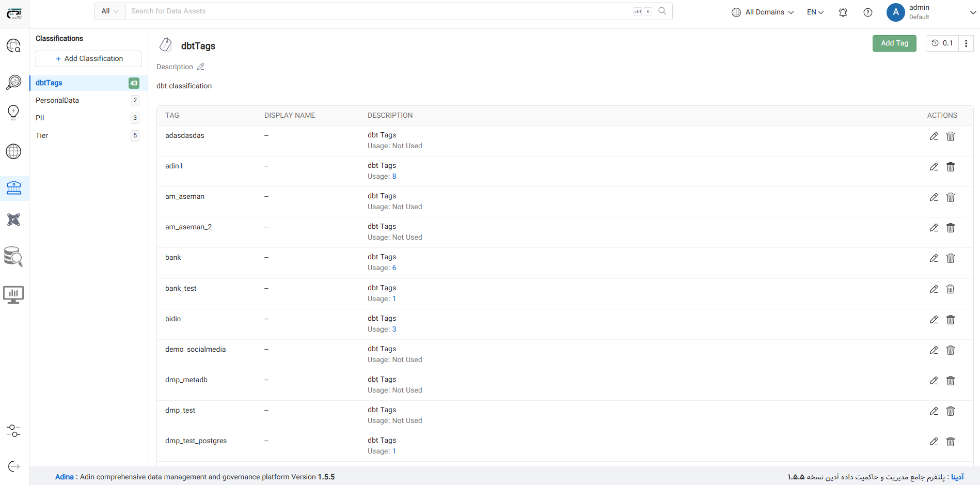Click the logout icon in sidebar
The width and height of the screenshot is (980, 485).
[14, 466]
